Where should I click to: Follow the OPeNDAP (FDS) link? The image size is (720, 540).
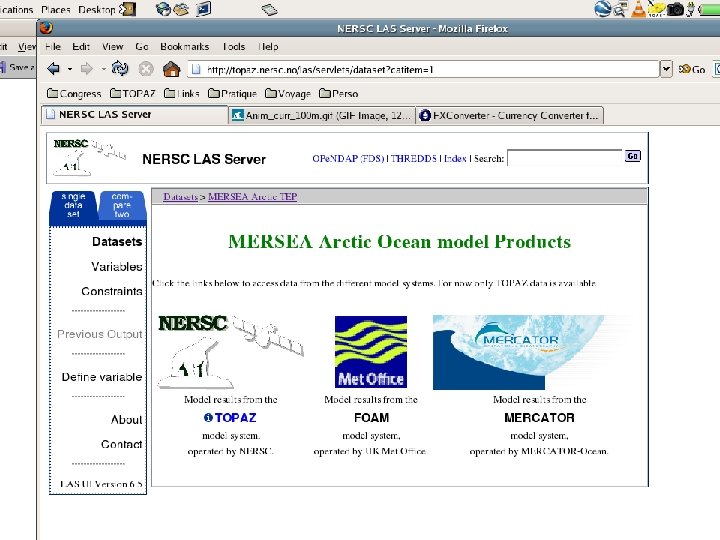348,158
